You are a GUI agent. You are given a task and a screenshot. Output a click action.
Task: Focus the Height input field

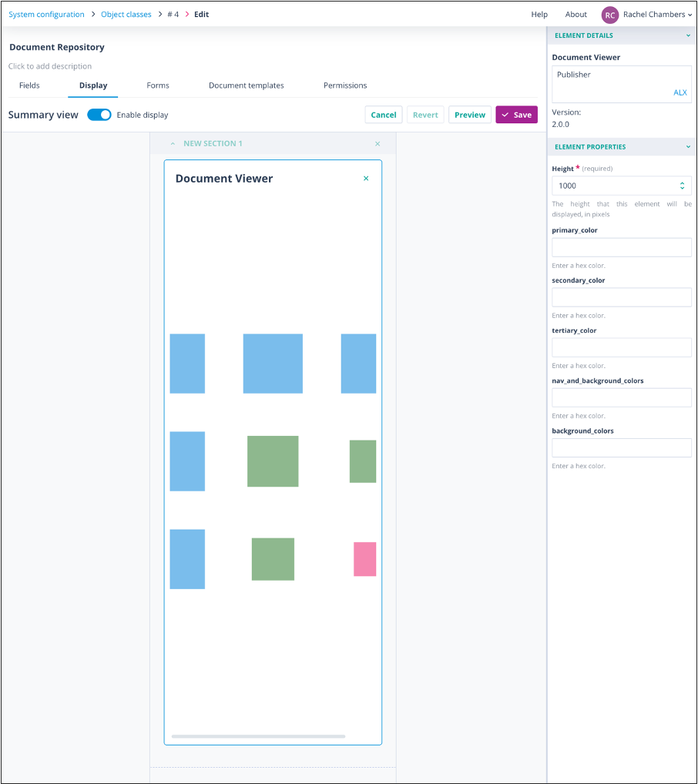click(x=622, y=186)
